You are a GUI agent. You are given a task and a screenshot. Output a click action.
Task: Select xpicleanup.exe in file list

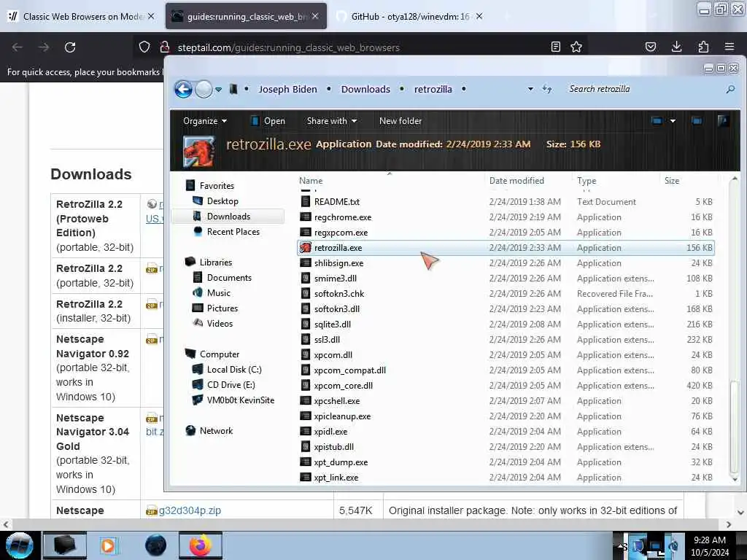[x=342, y=416]
